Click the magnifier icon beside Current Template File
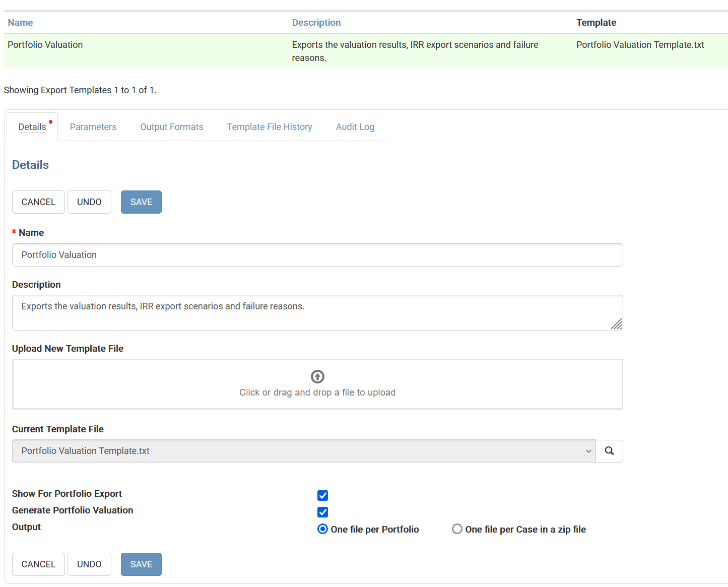Image resolution: width=728 pixels, height=587 pixels. point(609,451)
